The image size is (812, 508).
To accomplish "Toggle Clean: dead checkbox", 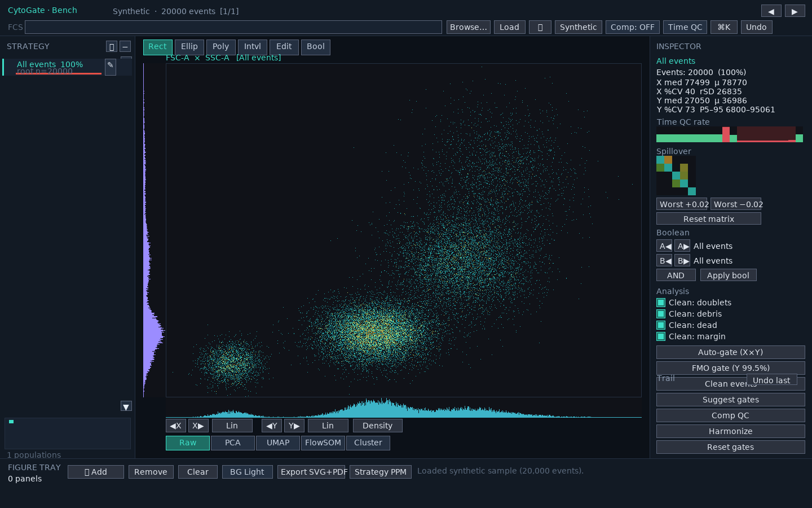I will point(661,325).
